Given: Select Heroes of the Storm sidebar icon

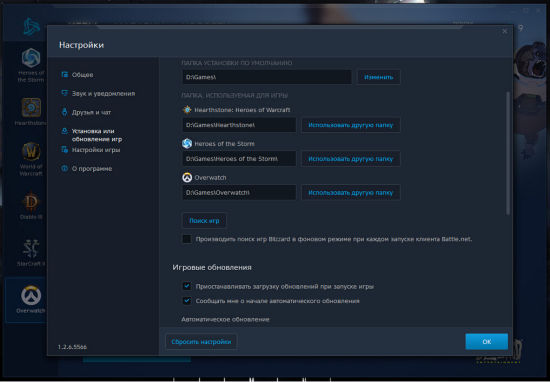Looking at the screenshot, I should pos(31,58).
